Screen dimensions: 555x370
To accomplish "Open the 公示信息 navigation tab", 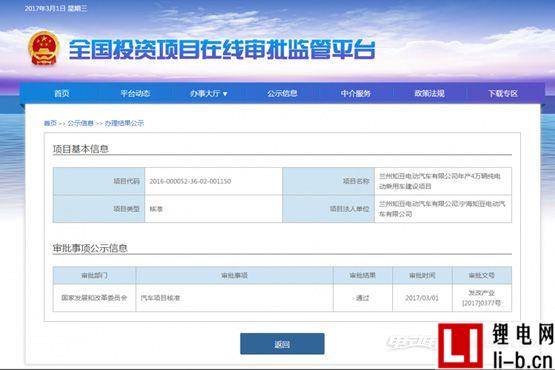I will coord(282,93).
